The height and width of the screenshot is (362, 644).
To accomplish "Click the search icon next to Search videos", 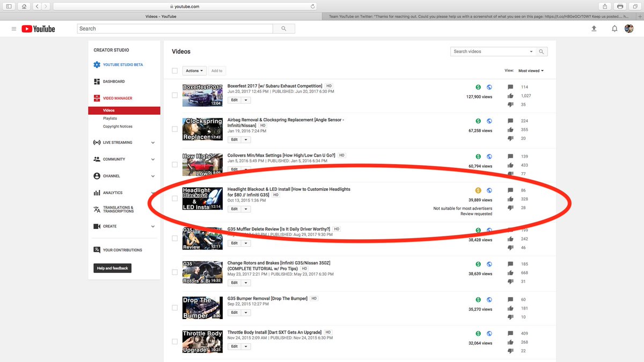I will (x=541, y=51).
